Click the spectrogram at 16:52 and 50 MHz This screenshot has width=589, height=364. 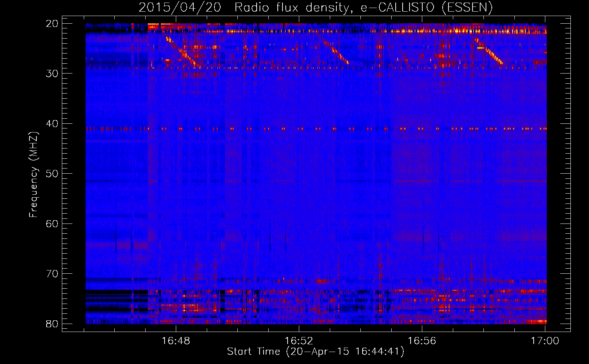click(x=299, y=173)
